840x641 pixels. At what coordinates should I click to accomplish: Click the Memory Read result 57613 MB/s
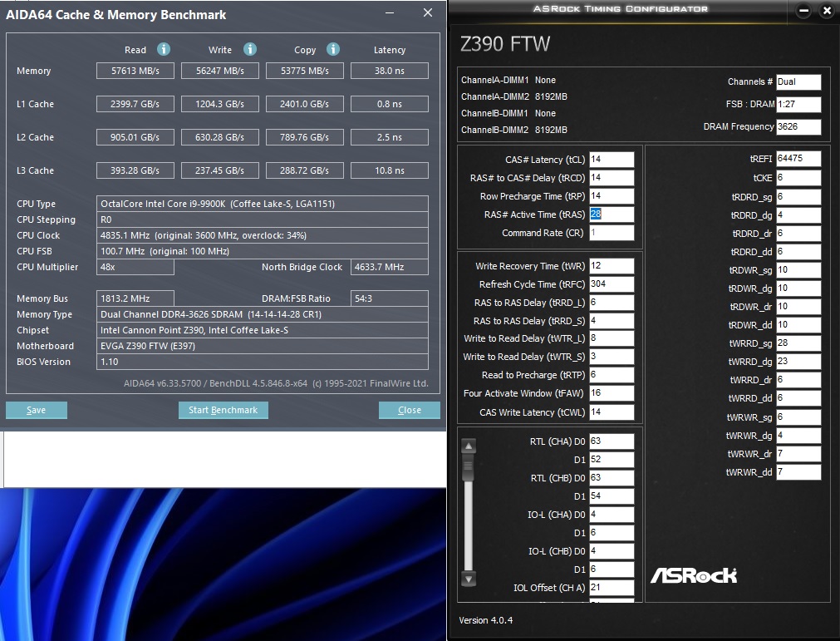click(x=135, y=71)
